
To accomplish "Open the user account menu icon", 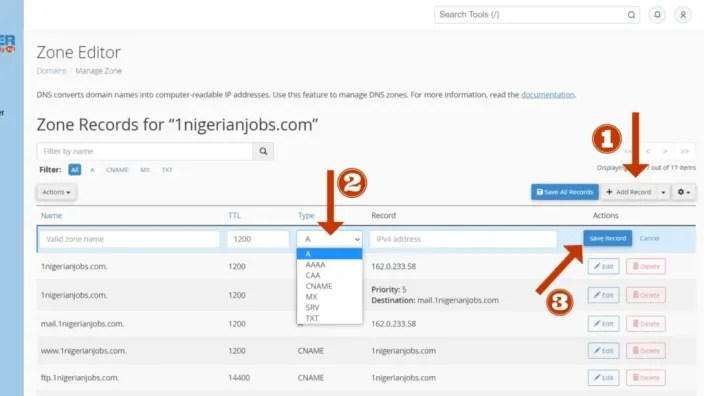I will (683, 15).
